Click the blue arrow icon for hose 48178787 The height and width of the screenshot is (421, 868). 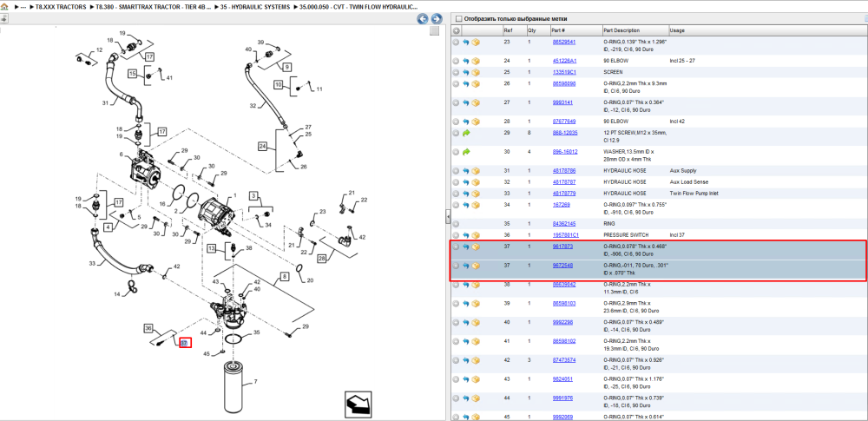click(x=466, y=182)
